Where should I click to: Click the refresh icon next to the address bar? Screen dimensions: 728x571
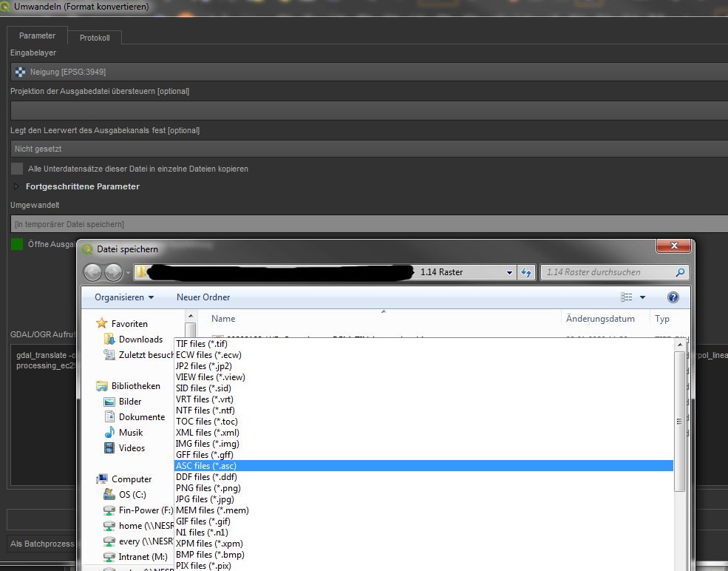(526, 272)
